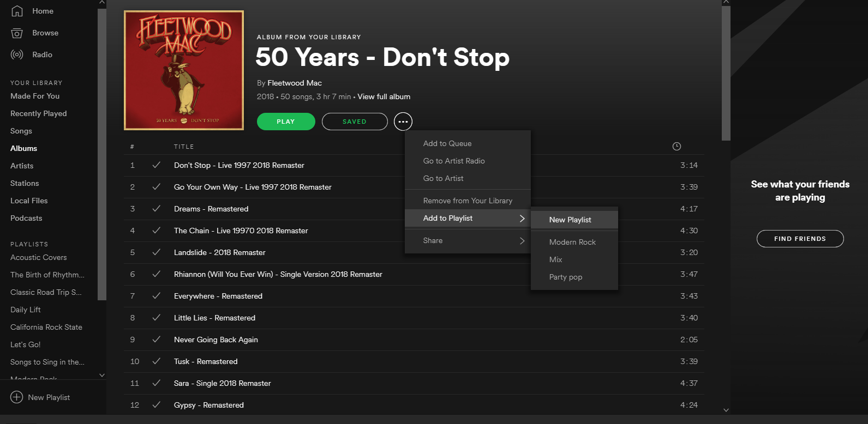The height and width of the screenshot is (424, 868).
Task: Toggle saved checkmark for Don't Stop track
Action: 156,165
